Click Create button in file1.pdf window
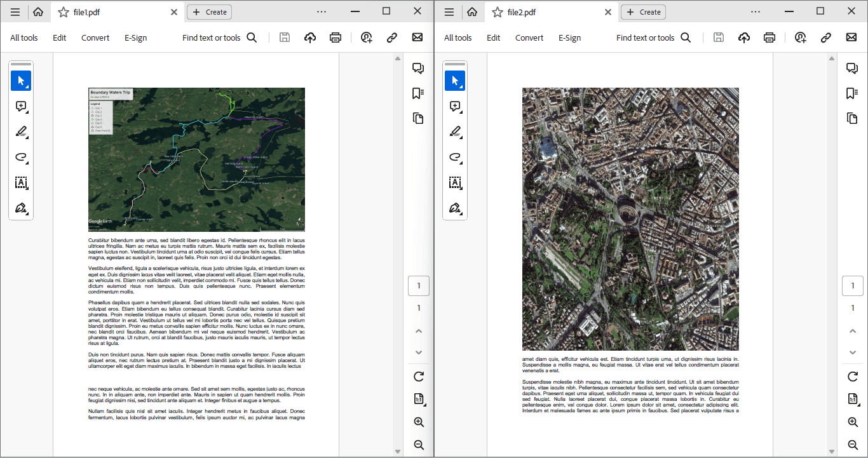 coord(209,12)
